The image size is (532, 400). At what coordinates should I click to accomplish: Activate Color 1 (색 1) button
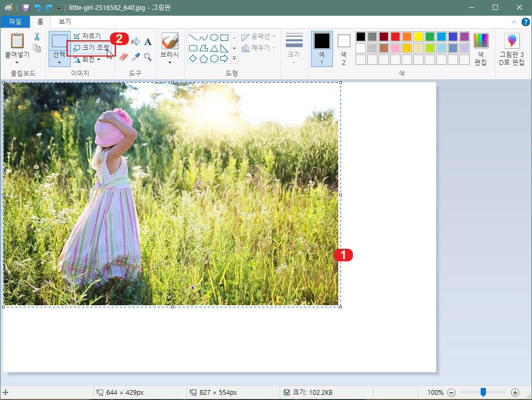coord(322,49)
